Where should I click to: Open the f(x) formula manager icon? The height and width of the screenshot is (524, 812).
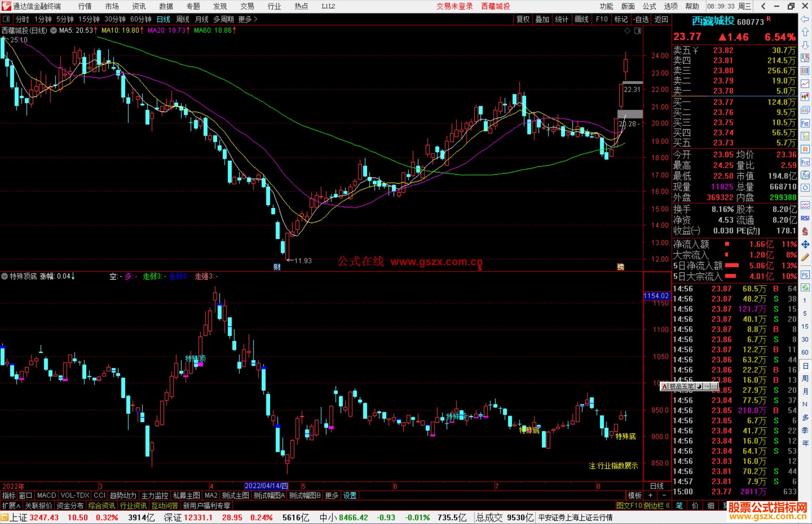pyautogui.click(x=805, y=175)
